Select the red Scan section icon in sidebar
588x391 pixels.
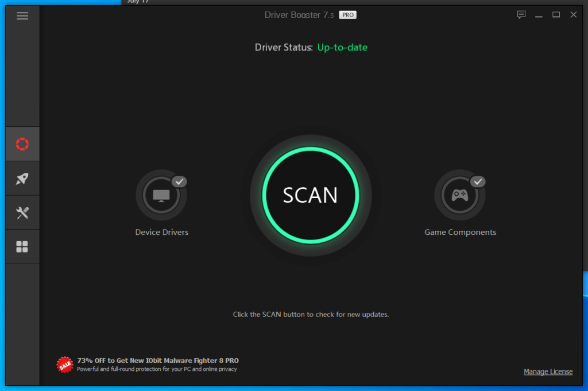(22, 144)
